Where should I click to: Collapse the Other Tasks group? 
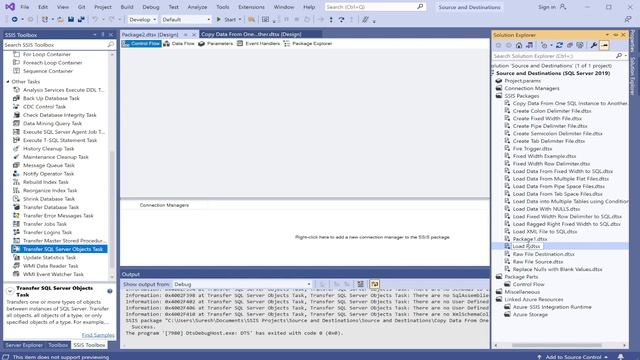pyautogui.click(x=8, y=82)
